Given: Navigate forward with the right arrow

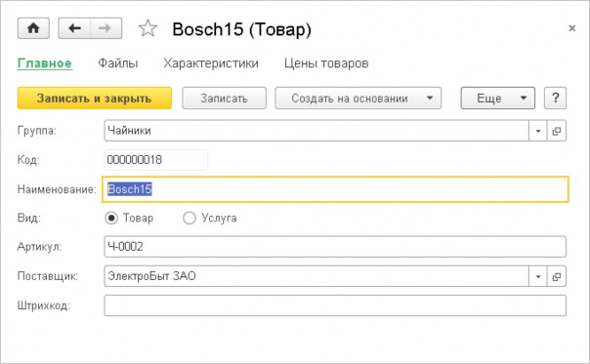Looking at the screenshot, I should point(105,28).
